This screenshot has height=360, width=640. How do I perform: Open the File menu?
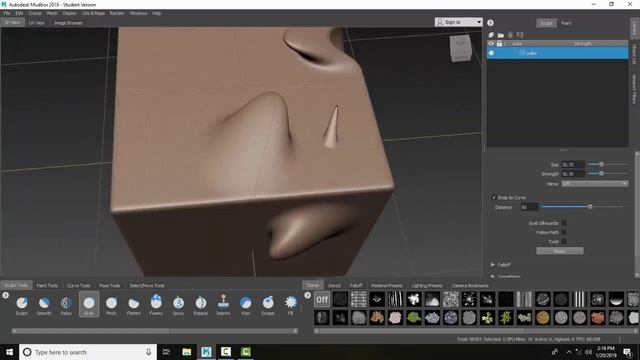pos(7,13)
